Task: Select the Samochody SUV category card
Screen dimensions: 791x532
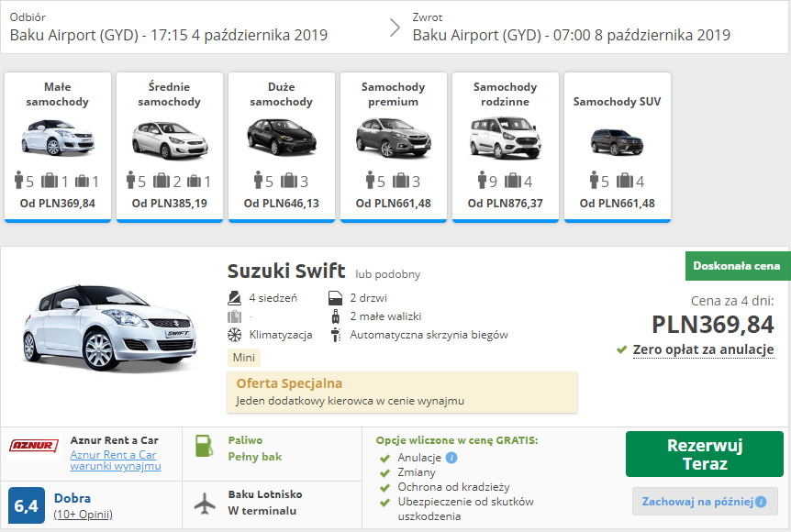Action: coord(618,147)
